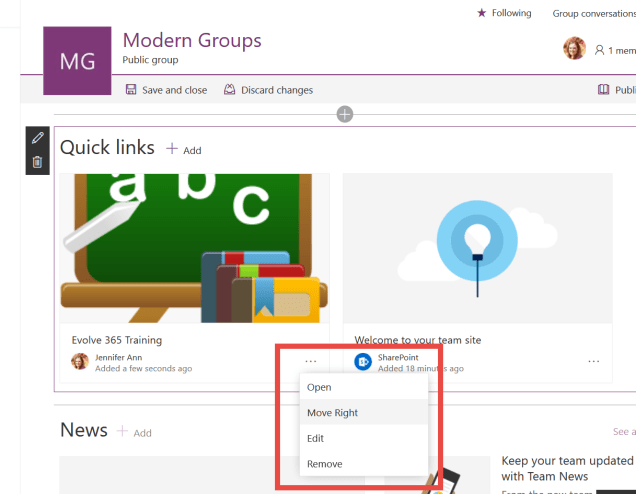Click Save and close button
The height and width of the screenshot is (494, 636).
(x=166, y=90)
